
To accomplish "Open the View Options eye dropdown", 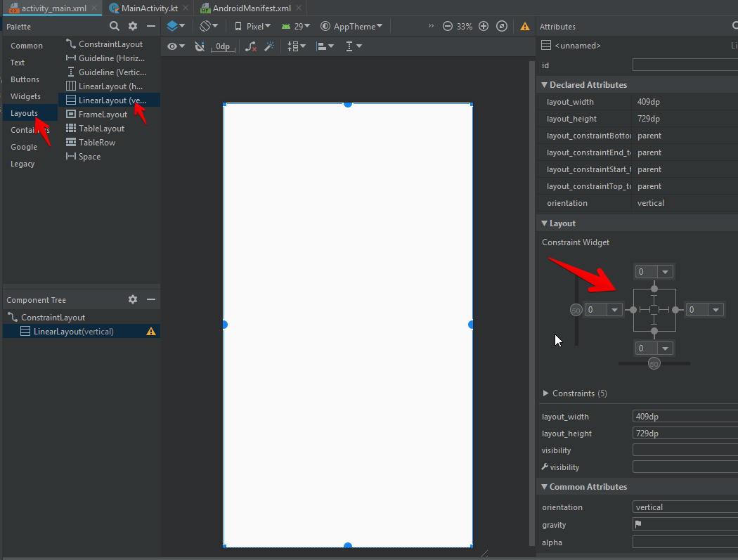I will [176, 46].
